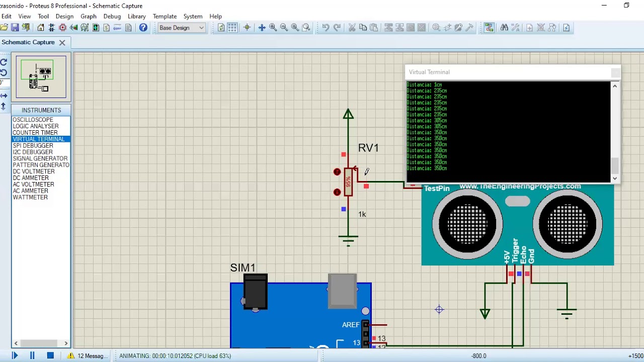Open Source Code view toolbar icon
Screen dimensions: 644x362
click(117, 28)
